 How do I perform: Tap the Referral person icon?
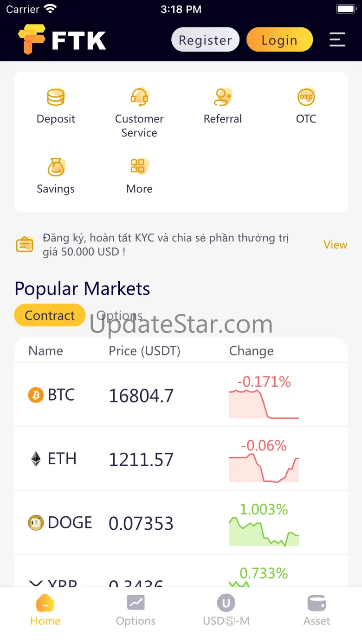(223, 97)
